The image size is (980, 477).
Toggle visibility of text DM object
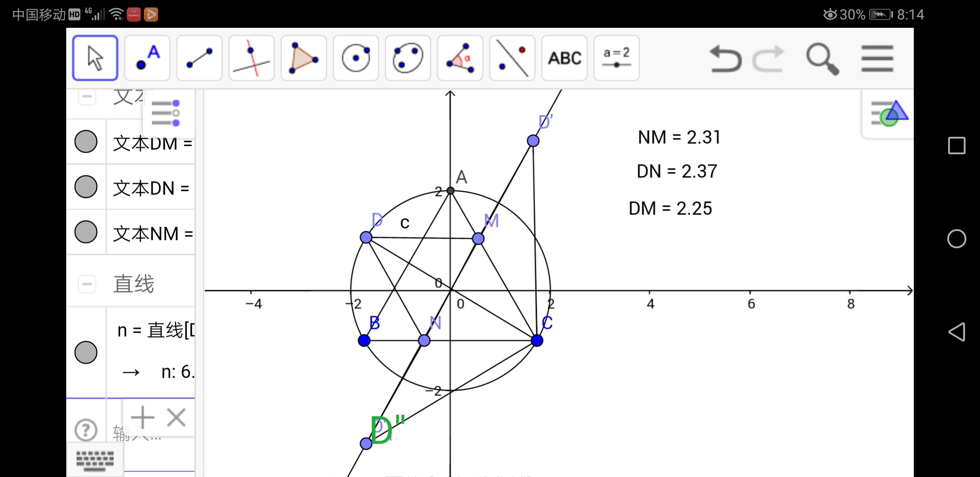click(86, 142)
